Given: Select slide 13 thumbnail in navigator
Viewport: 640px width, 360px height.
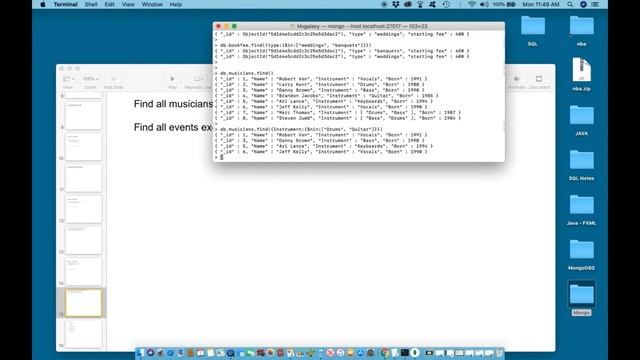Looking at the screenshot, I should pyautogui.click(x=83, y=241).
